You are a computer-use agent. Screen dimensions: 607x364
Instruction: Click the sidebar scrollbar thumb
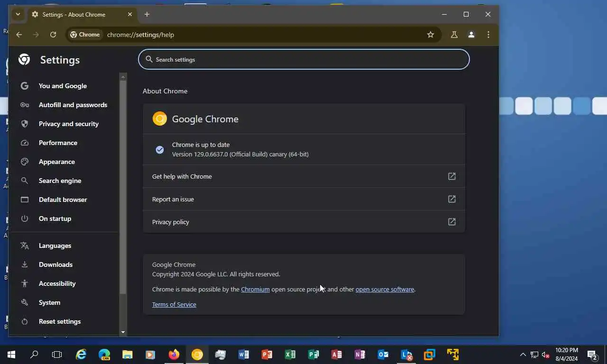click(123, 187)
